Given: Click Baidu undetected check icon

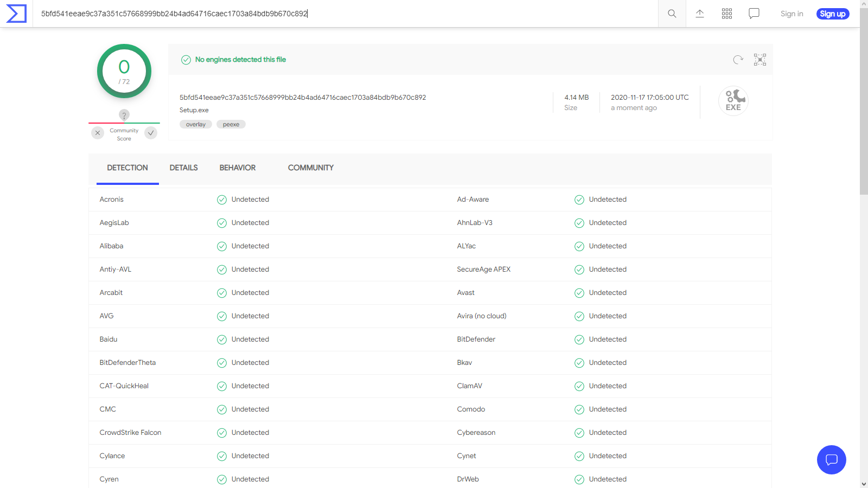Looking at the screenshot, I should pos(222,339).
